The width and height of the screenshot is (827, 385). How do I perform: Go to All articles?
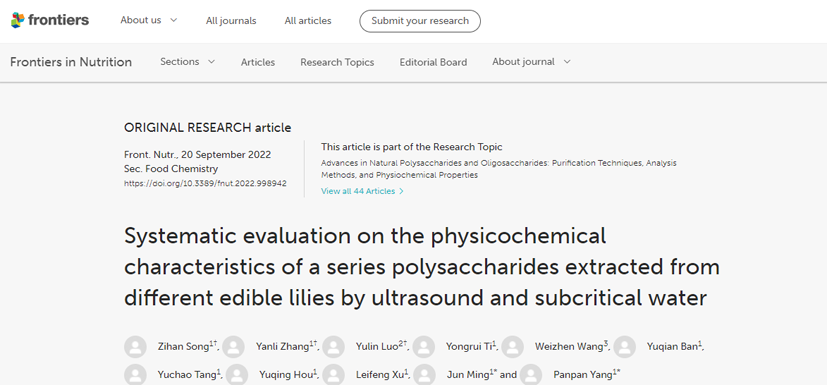pos(308,21)
